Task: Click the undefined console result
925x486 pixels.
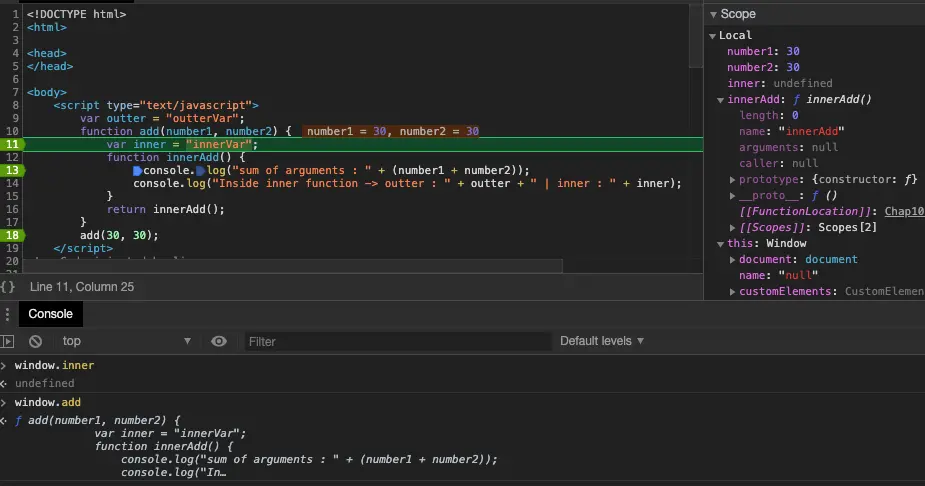Action: [x=45, y=383]
